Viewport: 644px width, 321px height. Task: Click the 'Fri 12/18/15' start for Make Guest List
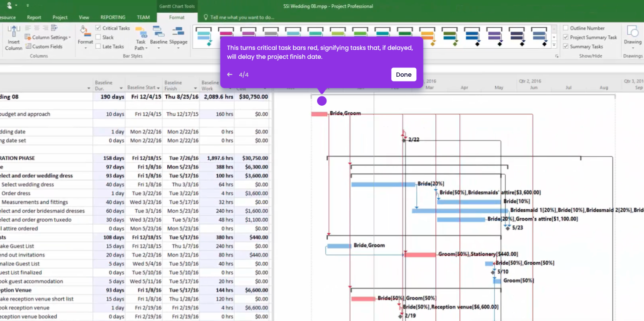(144, 246)
